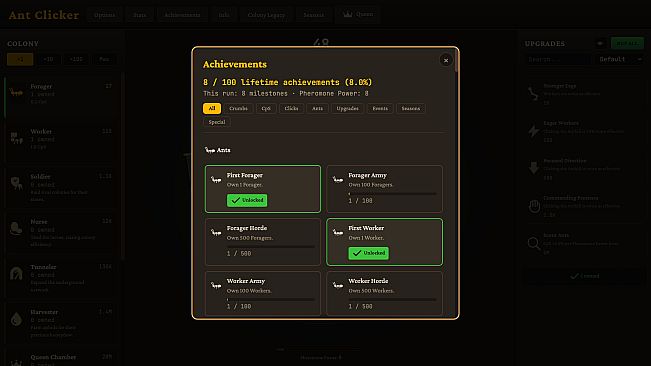Click the ant icon on First Forager card
The image size is (651, 366).
(x=216, y=180)
